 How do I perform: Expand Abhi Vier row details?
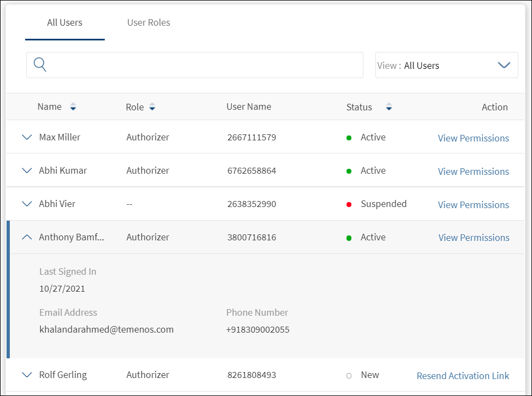[27, 204]
